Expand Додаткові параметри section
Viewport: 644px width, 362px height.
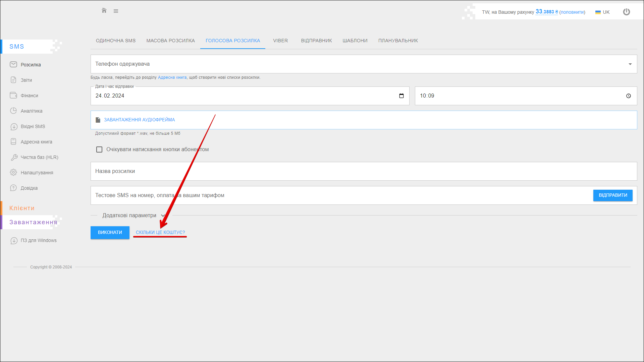coord(133,216)
